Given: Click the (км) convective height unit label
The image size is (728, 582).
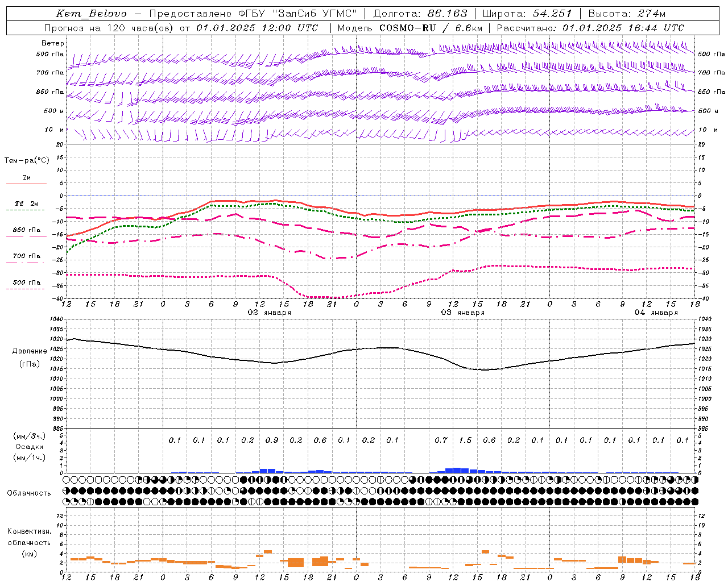Looking at the screenshot, I should coord(29,554).
